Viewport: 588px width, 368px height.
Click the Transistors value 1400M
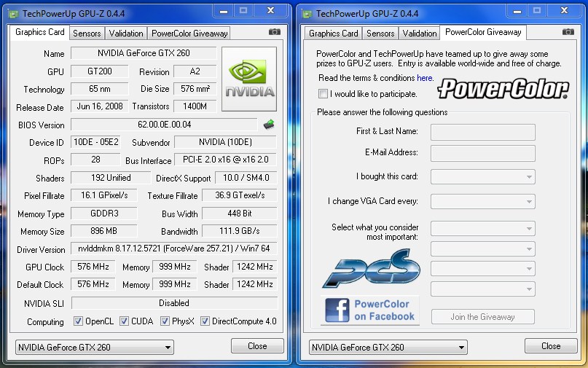pos(195,106)
